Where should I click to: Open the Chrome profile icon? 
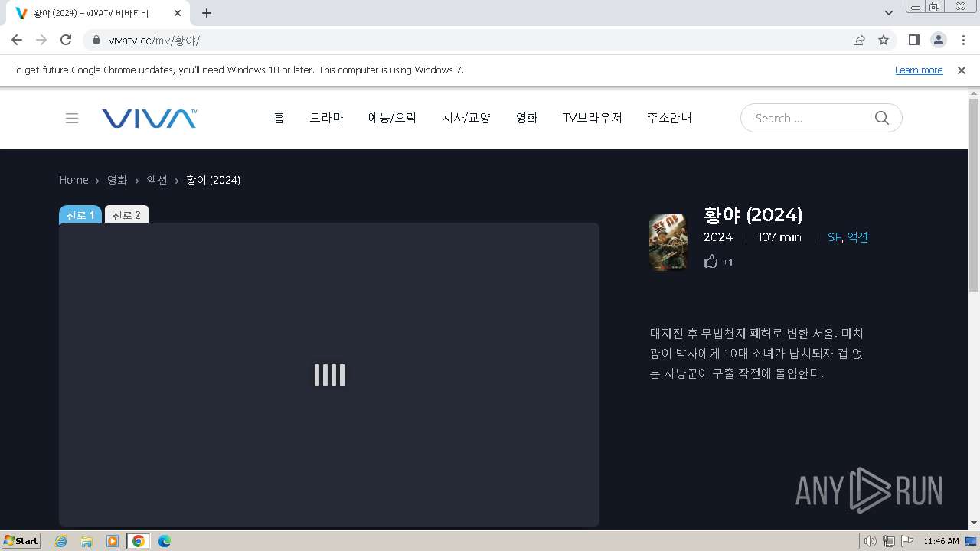pyautogui.click(x=939, y=40)
